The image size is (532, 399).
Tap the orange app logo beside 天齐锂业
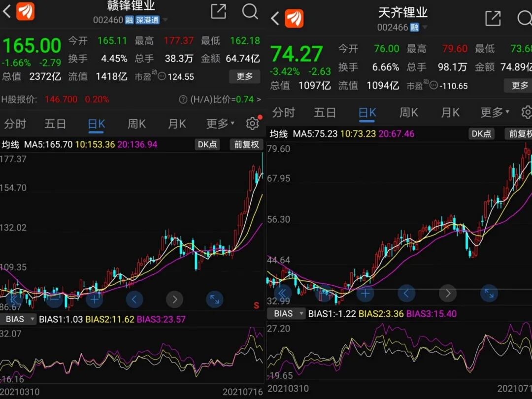[x=294, y=18]
